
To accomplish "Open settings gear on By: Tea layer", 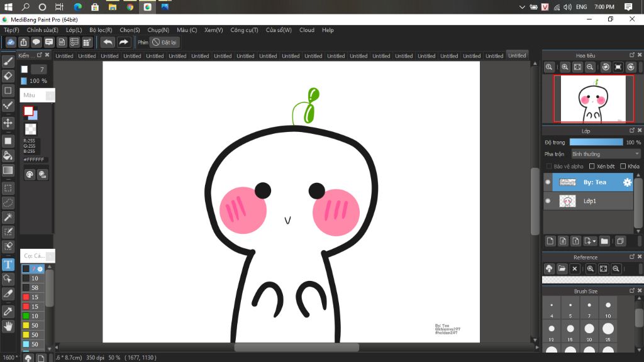I will 627,182.
